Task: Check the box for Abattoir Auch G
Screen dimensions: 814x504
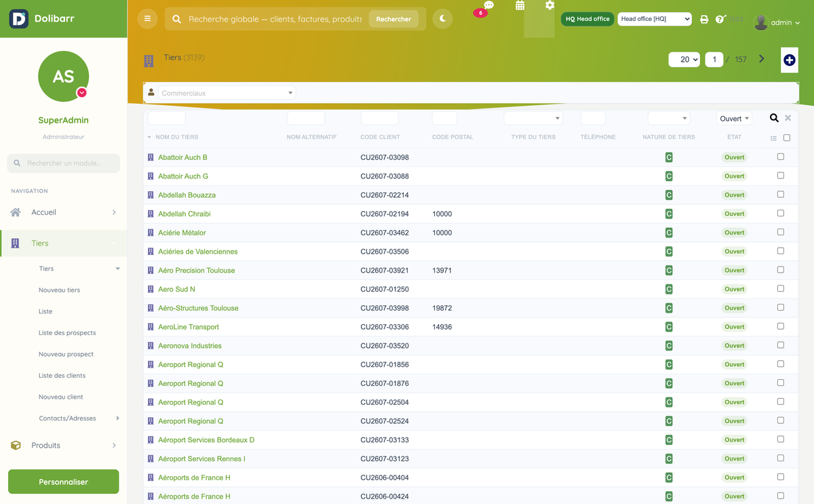Action: [781, 176]
